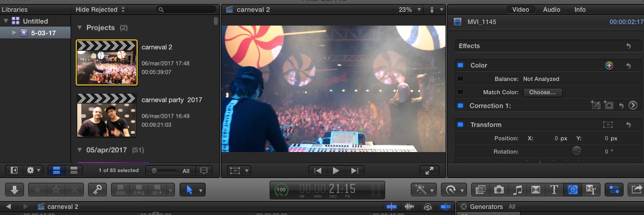Open the viewer display options switch menu

[x=434, y=10]
